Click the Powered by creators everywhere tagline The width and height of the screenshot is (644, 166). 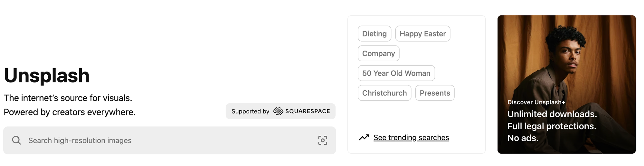click(70, 112)
